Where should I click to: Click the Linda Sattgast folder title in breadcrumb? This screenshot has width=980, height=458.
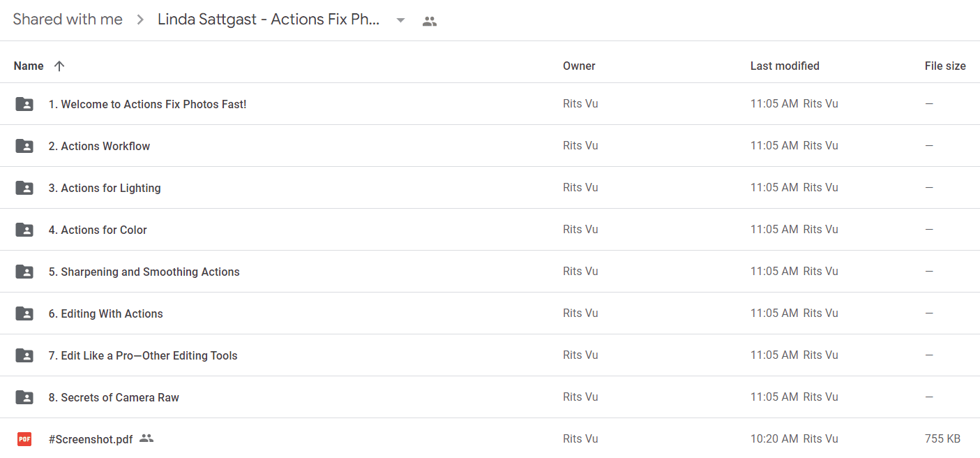pos(269,20)
